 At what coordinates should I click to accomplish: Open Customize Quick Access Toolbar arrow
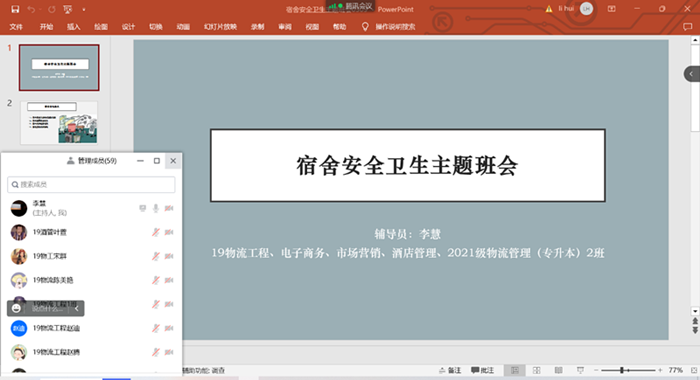pos(84,9)
